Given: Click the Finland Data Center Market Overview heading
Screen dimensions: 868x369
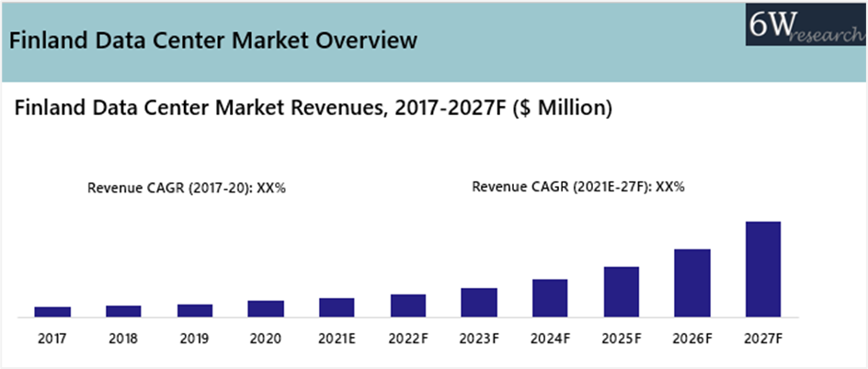Looking at the screenshot, I should (x=213, y=40).
